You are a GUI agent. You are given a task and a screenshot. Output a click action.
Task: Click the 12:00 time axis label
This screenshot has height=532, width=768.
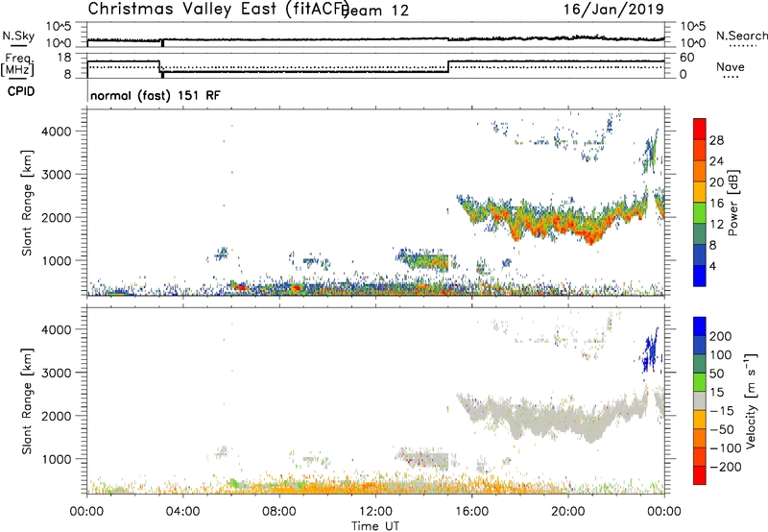click(x=375, y=512)
